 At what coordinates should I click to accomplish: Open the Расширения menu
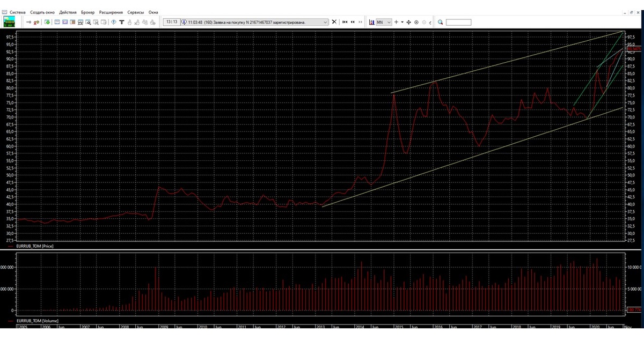tap(111, 12)
